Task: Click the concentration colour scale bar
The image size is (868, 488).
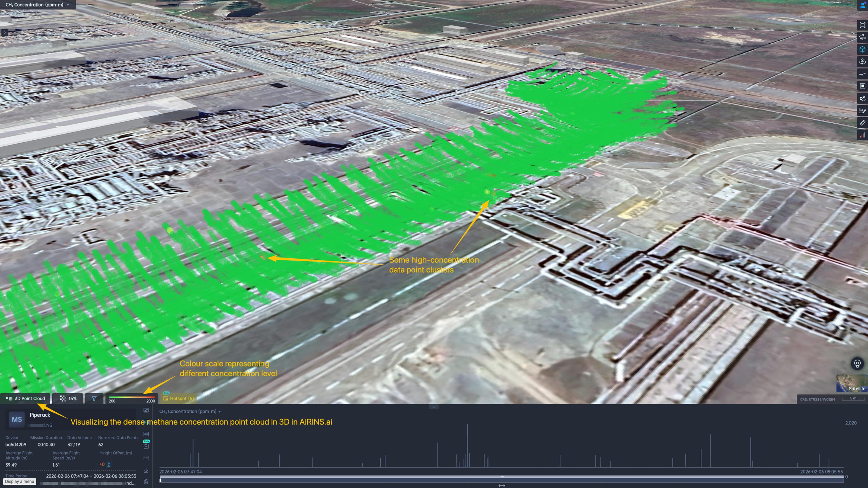Action: tap(132, 398)
